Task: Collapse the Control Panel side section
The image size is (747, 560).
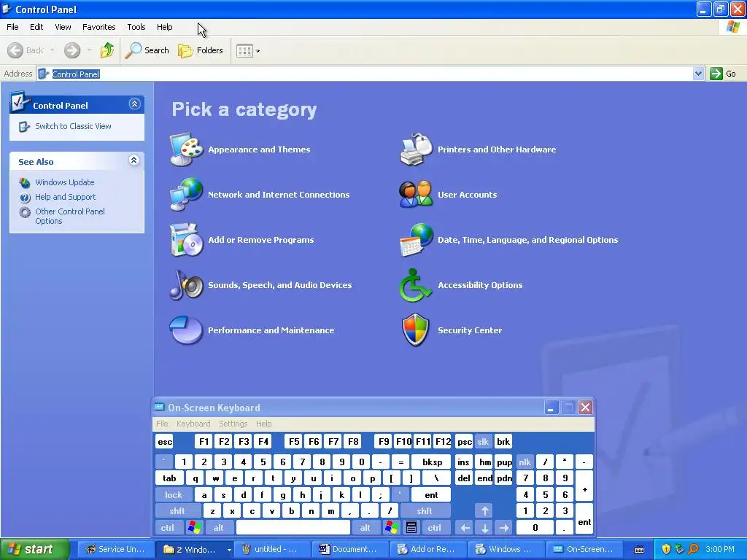Action: tap(135, 104)
